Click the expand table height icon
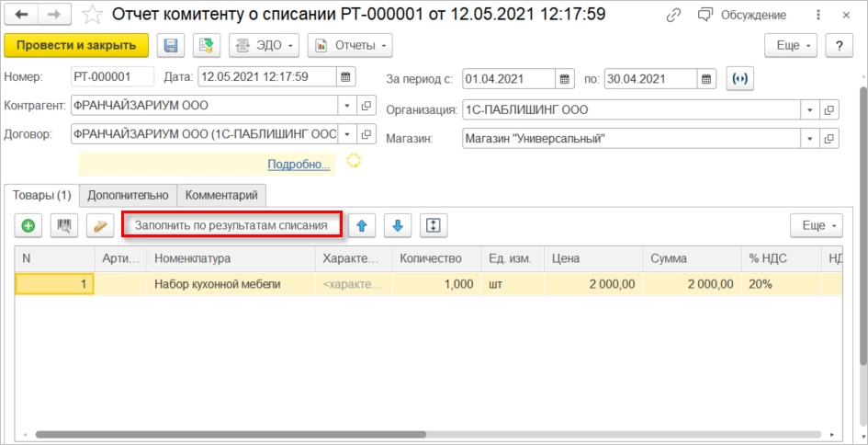Image resolution: width=868 pixels, height=445 pixels. coord(434,225)
